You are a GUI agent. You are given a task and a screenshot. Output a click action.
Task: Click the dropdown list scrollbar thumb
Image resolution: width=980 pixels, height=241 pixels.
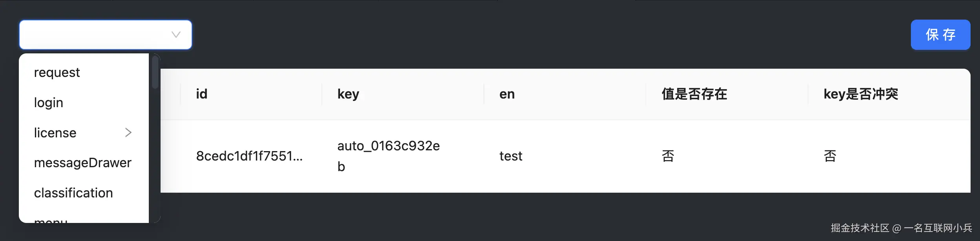click(155, 72)
